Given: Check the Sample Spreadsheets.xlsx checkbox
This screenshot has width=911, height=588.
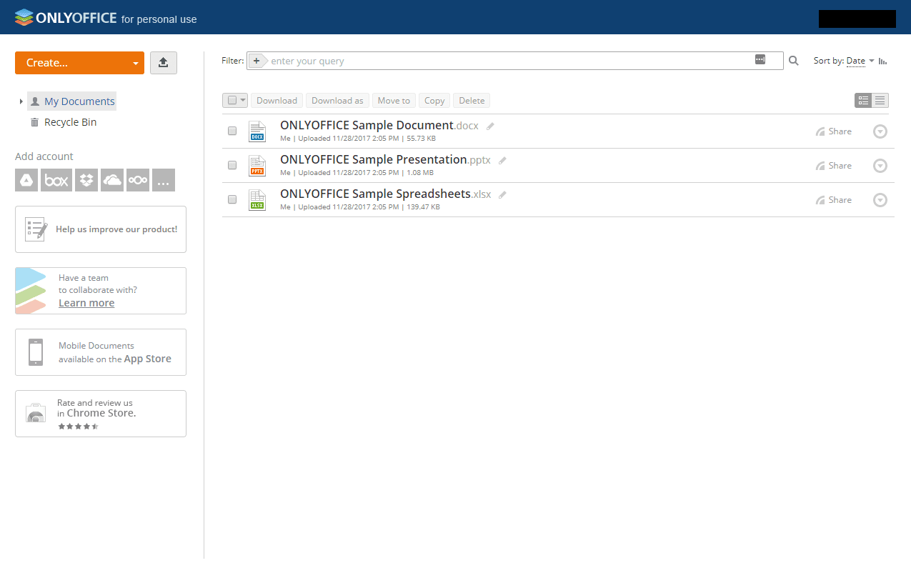Looking at the screenshot, I should (x=232, y=199).
